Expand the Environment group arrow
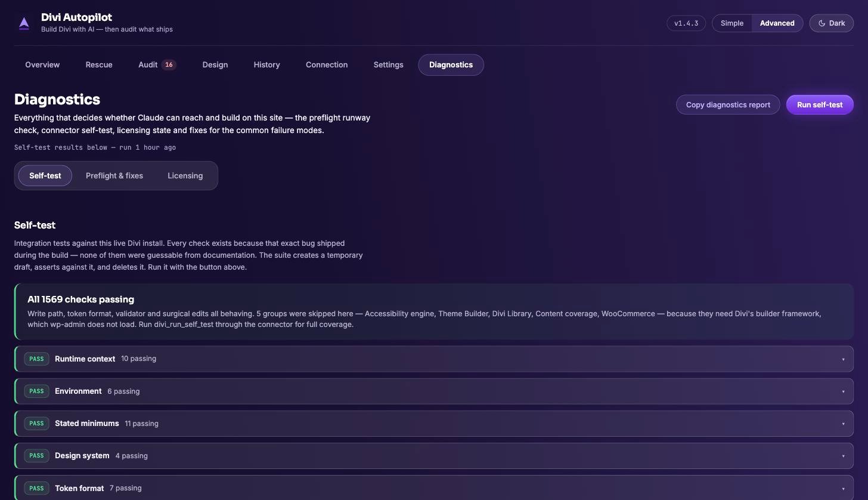The image size is (868, 500). tap(843, 391)
